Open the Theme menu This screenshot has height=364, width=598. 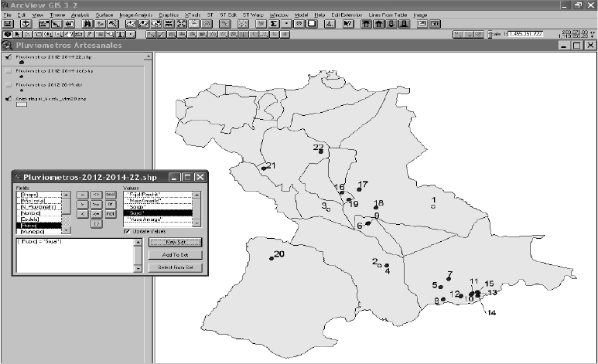pos(58,15)
